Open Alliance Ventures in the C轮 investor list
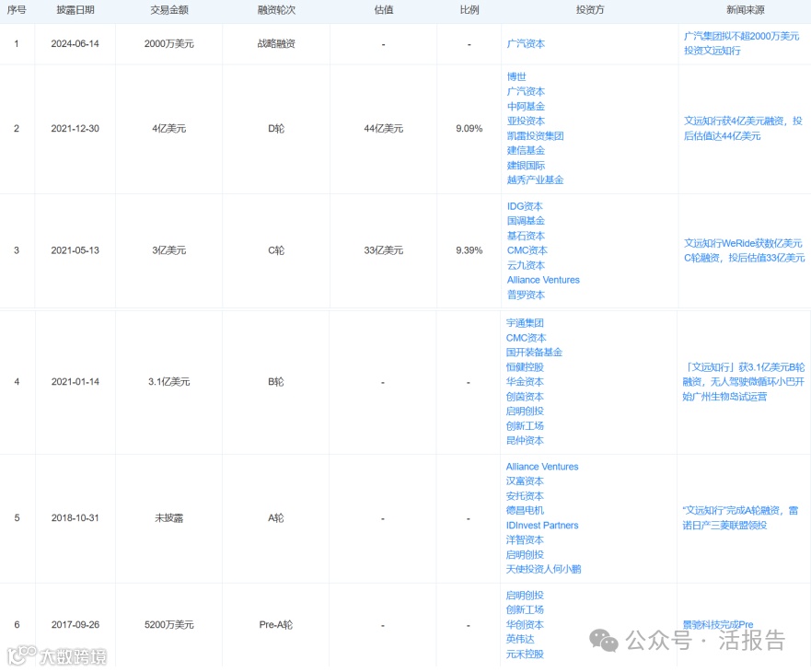 [x=543, y=280]
